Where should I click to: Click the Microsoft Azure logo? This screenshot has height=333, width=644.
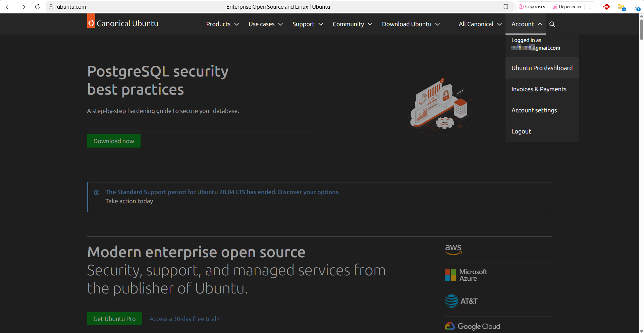[x=466, y=275]
